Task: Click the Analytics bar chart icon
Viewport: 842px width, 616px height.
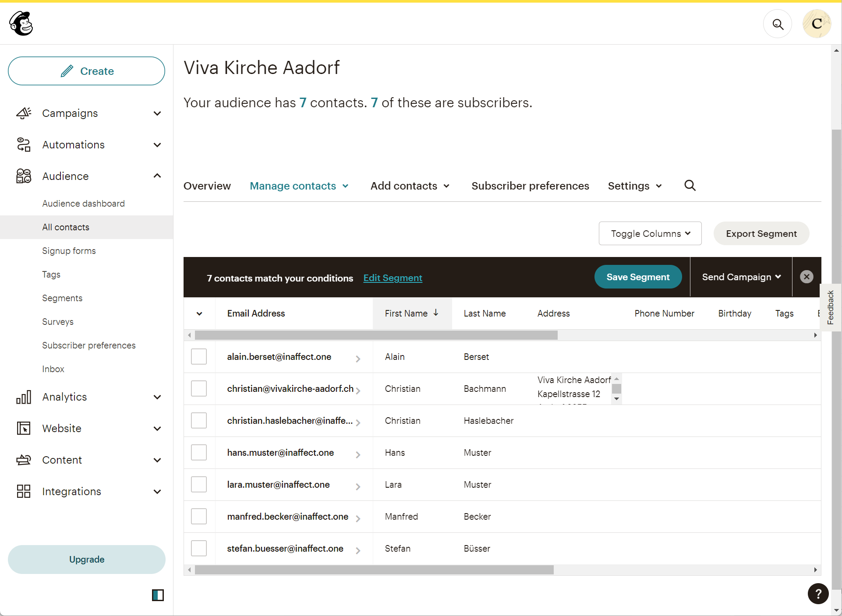Action: (24, 397)
